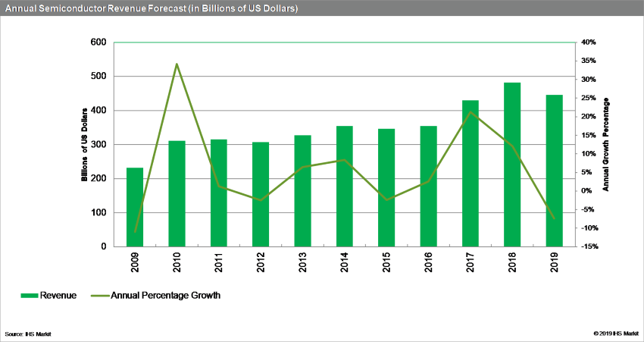Image resolution: width=644 pixels, height=342 pixels.
Task: Click the green Revenue legend swatch
Action: (x=29, y=296)
